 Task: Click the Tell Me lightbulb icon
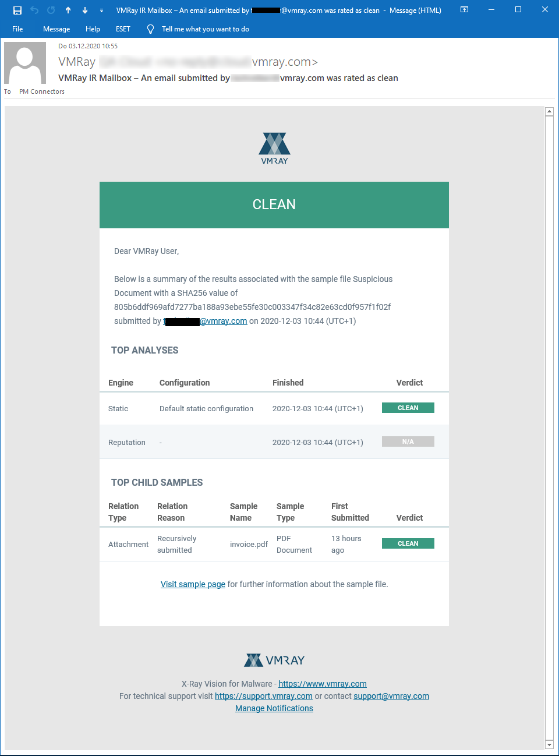pyautogui.click(x=150, y=29)
